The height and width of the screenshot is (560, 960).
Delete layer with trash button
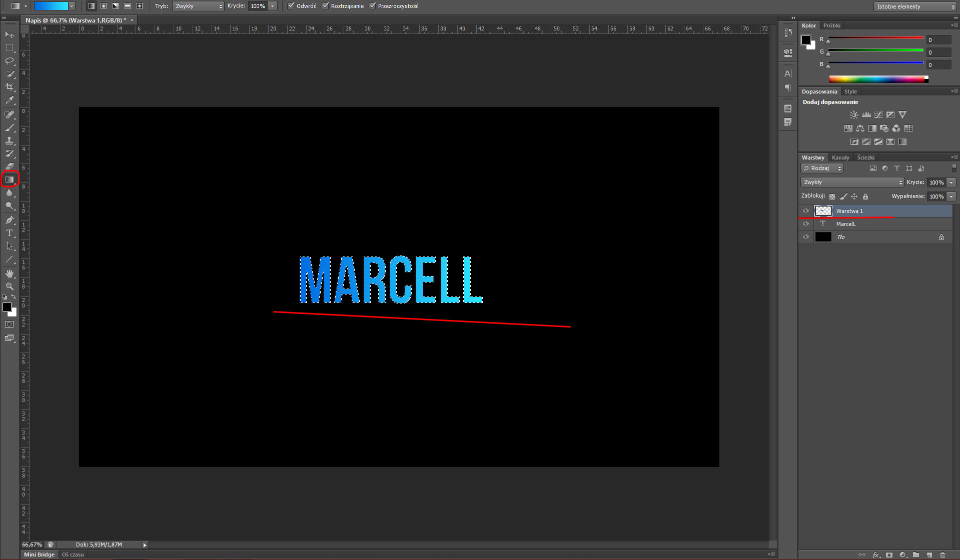point(942,555)
